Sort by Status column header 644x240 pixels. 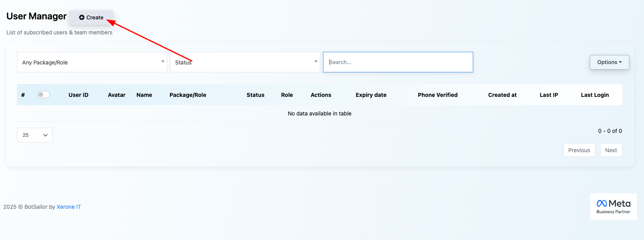tap(255, 95)
